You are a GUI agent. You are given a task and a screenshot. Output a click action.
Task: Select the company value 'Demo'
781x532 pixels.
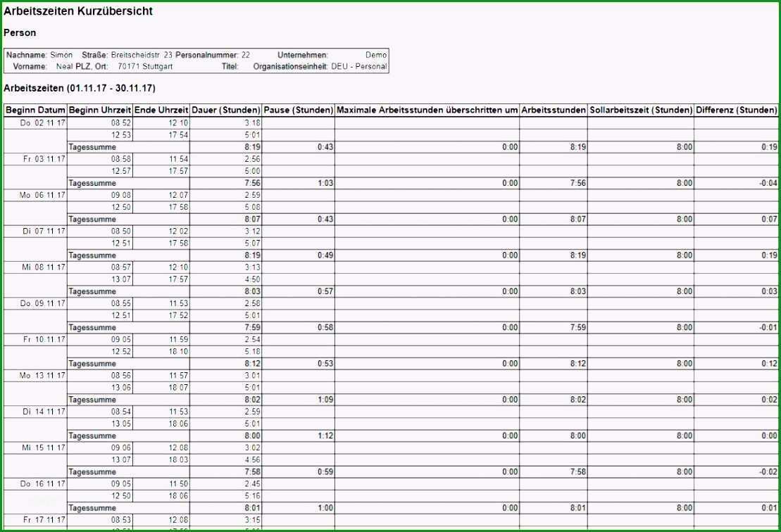pyautogui.click(x=376, y=55)
